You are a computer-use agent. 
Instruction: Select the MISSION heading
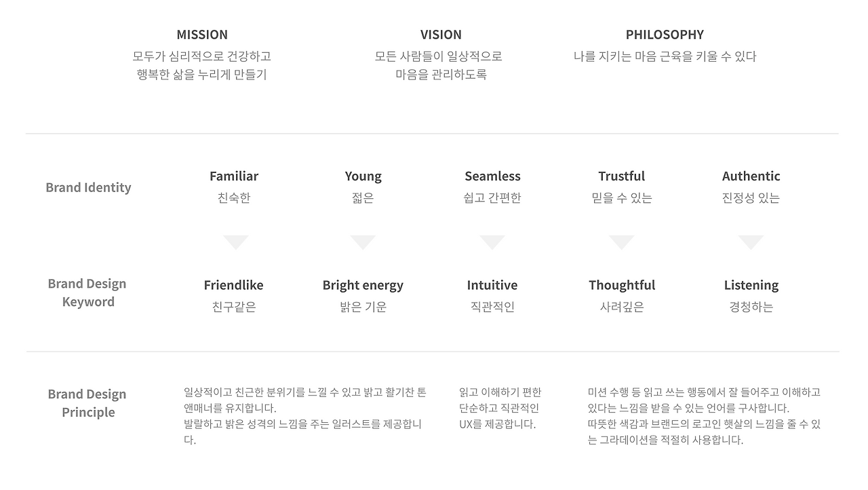[x=202, y=35]
